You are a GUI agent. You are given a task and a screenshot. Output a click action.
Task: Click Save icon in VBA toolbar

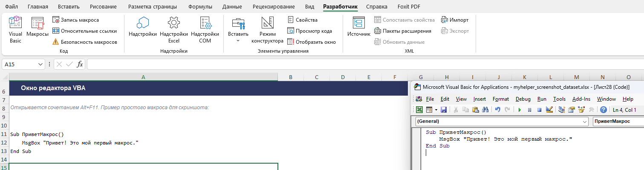click(444, 110)
